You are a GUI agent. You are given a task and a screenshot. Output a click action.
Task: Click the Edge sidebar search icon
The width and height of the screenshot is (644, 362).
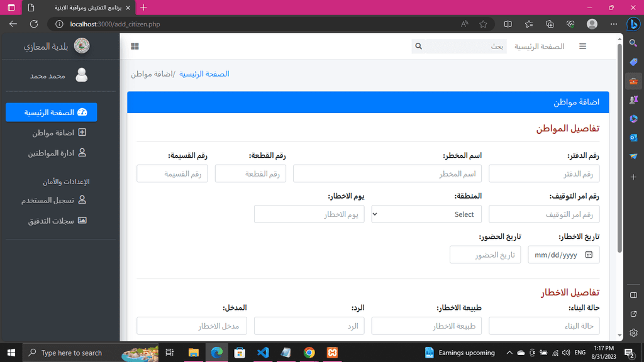pos(634,43)
